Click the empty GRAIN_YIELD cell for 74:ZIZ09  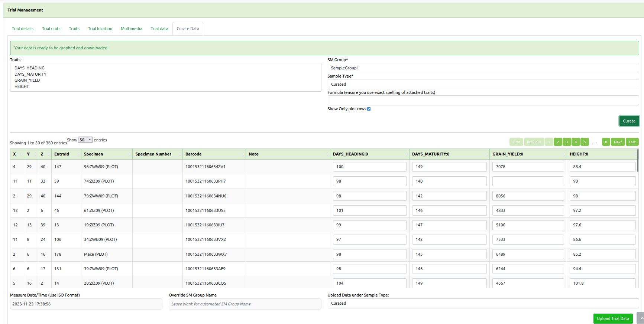(x=528, y=181)
